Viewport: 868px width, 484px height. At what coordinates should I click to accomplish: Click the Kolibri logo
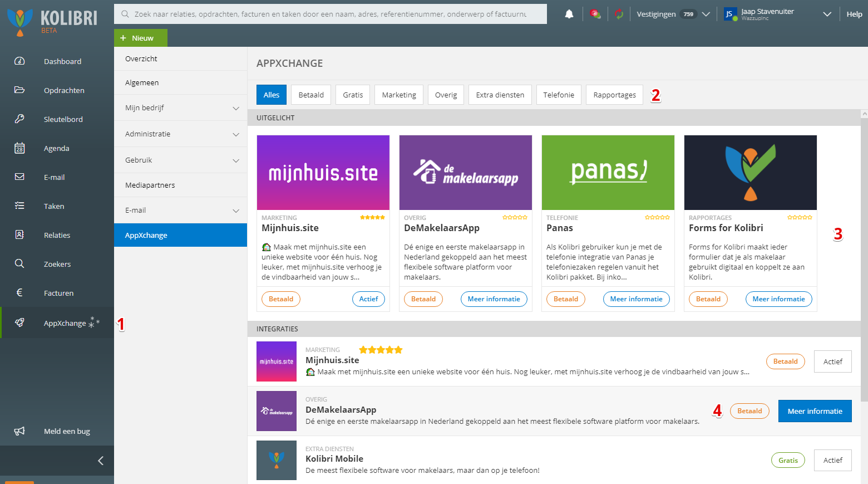pyautogui.click(x=52, y=21)
